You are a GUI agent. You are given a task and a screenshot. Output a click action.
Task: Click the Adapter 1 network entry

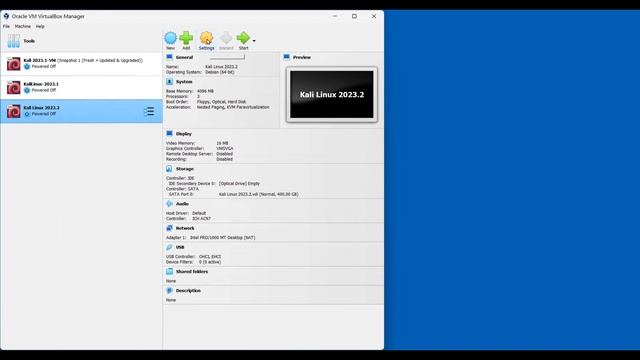click(211, 238)
